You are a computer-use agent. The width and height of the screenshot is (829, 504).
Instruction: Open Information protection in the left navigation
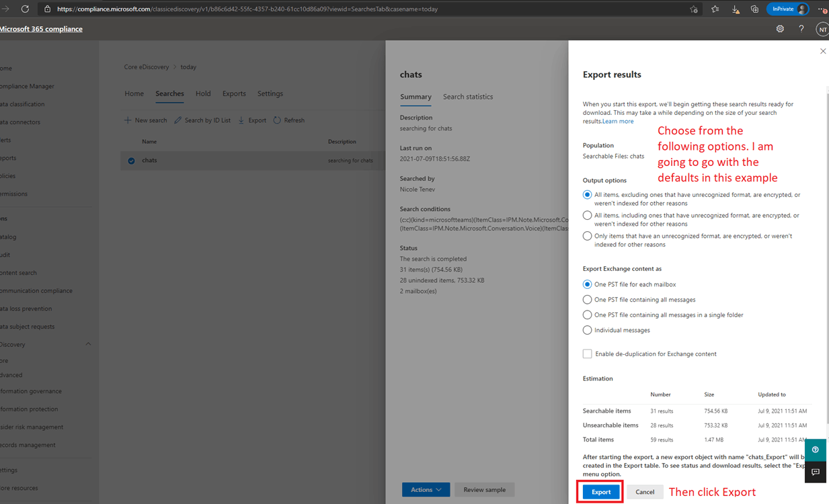click(29, 409)
